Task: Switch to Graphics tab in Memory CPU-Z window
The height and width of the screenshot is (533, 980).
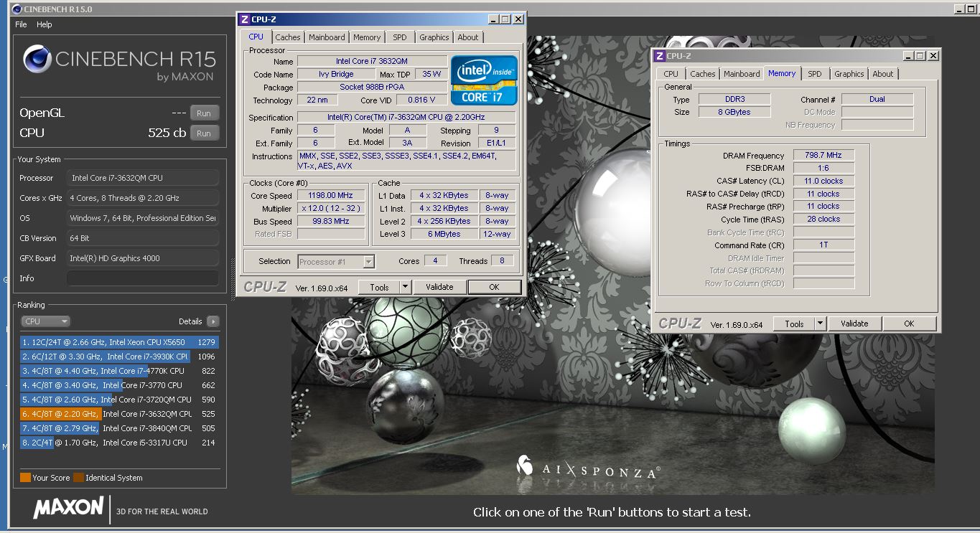Action: coord(849,74)
